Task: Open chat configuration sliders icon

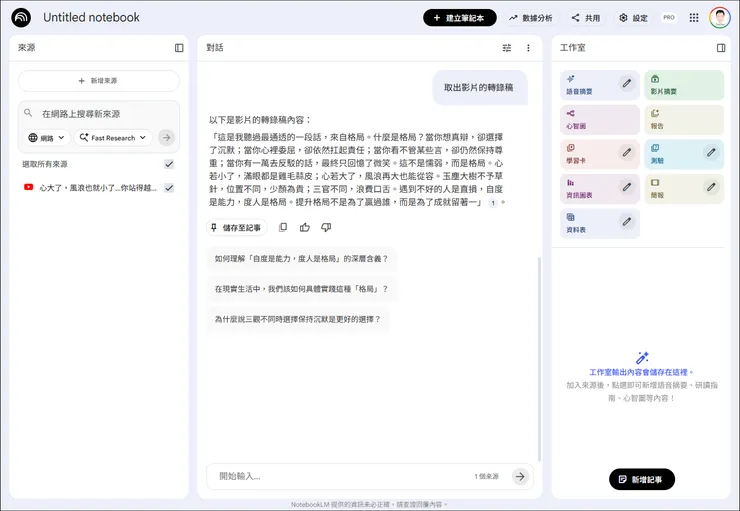Action: coord(506,48)
